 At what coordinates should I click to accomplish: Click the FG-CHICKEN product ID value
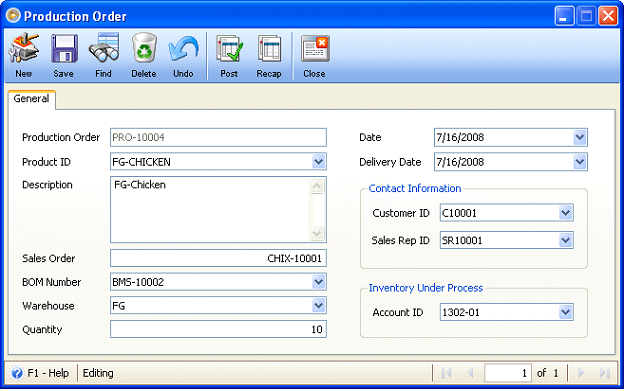pos(141,162)
